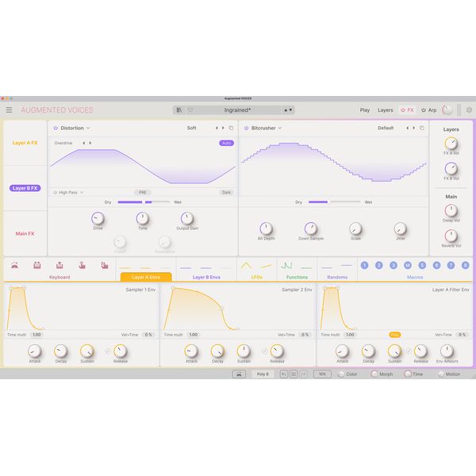The image size is (476, 476).
Task: Select Macro 2 circle
Action: [379, 265]
